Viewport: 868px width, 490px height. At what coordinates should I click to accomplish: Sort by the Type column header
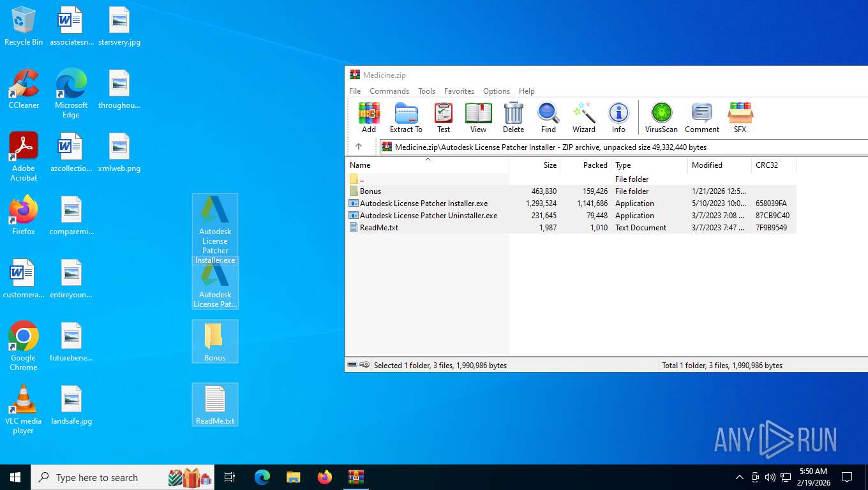click(650, 165)
